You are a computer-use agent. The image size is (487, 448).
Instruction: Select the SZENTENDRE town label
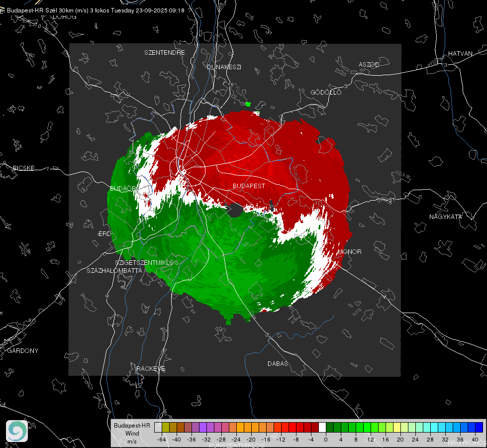point(165,53)
